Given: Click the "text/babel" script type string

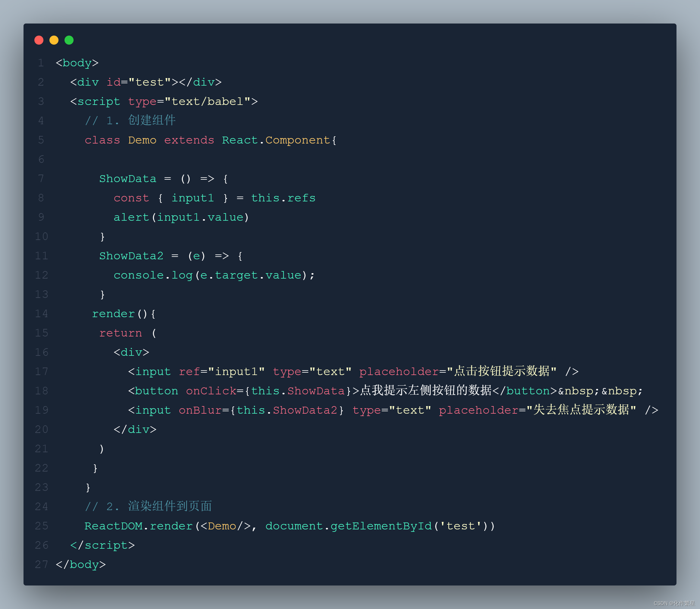Looking at the screenshot, I should coord(208,102).
